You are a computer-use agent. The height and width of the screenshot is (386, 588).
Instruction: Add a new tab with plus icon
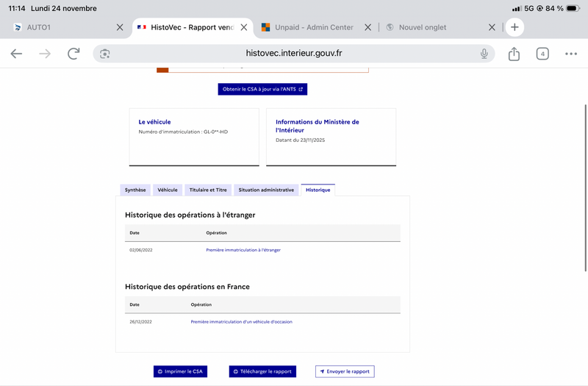click(x=514, y=27)
